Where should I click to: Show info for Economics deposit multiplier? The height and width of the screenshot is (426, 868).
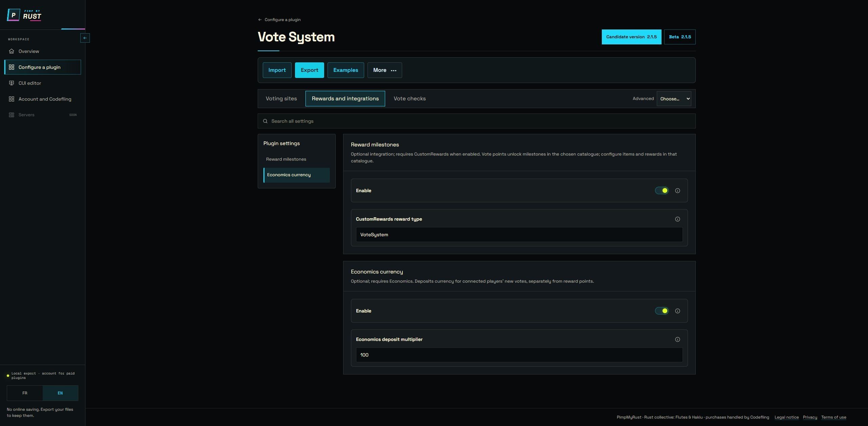[677, 339]
